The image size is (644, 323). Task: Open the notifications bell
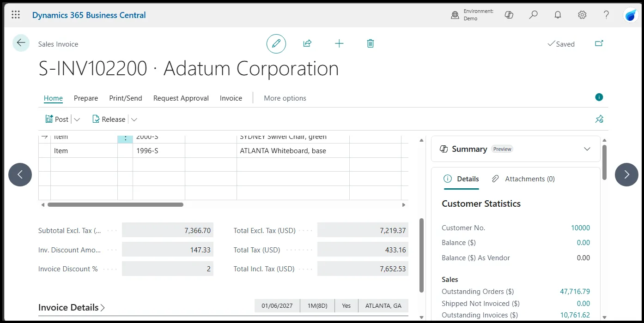(x=558, y=15)
